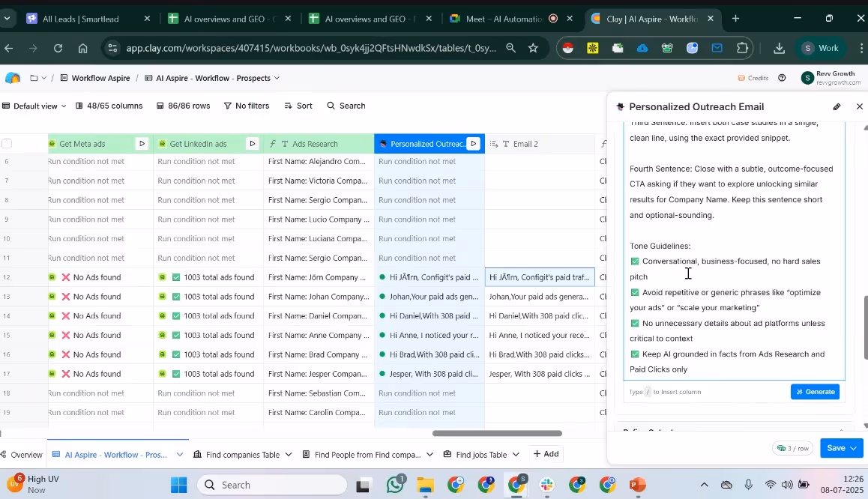The image size is (868, 499).
Task: Expand the folder breadcrumb chevron
Action: coord(43,78)
